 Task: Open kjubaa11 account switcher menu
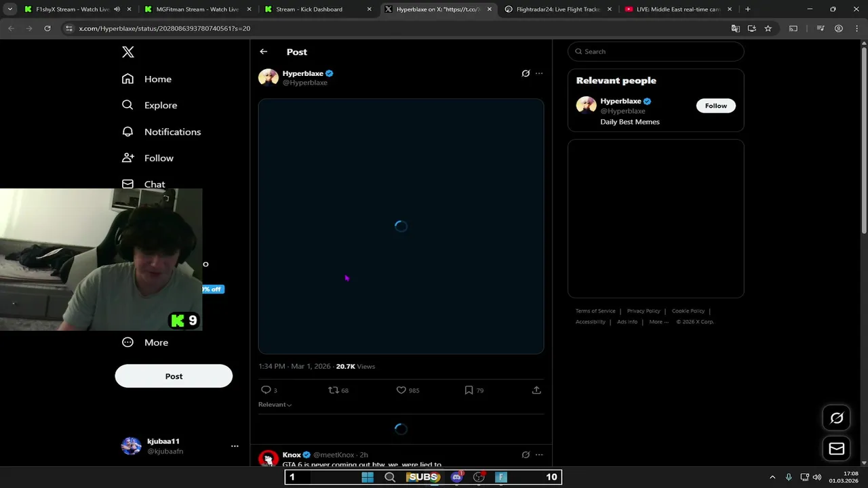click(180, 446)
